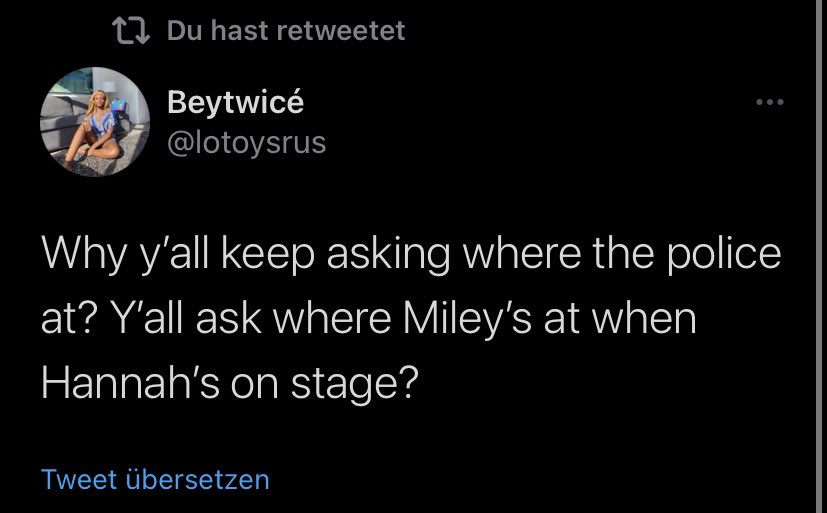Click the word "keep" in the tweet
The image size is (827, 513).
click(x=268, y=255)
